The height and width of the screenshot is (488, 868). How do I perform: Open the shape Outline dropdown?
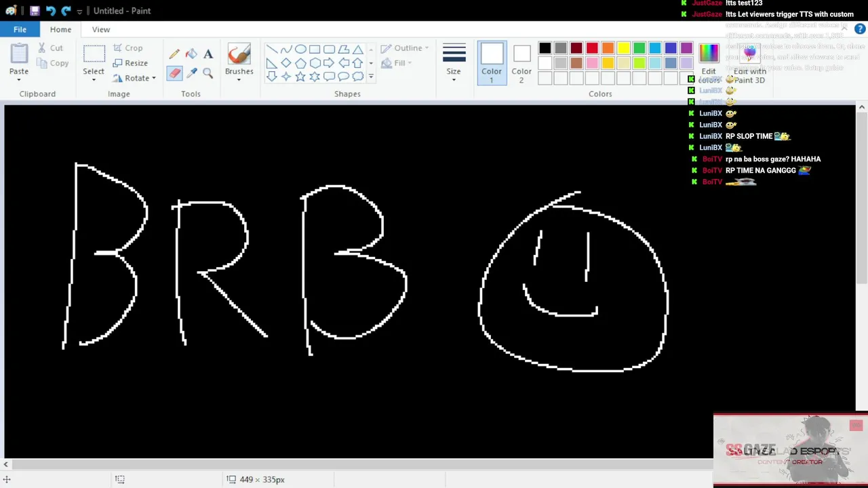(x=404, y=48)
